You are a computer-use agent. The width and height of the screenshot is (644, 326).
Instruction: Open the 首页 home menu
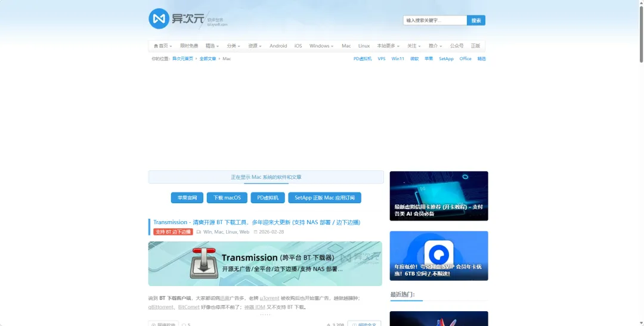coord(163,46)
